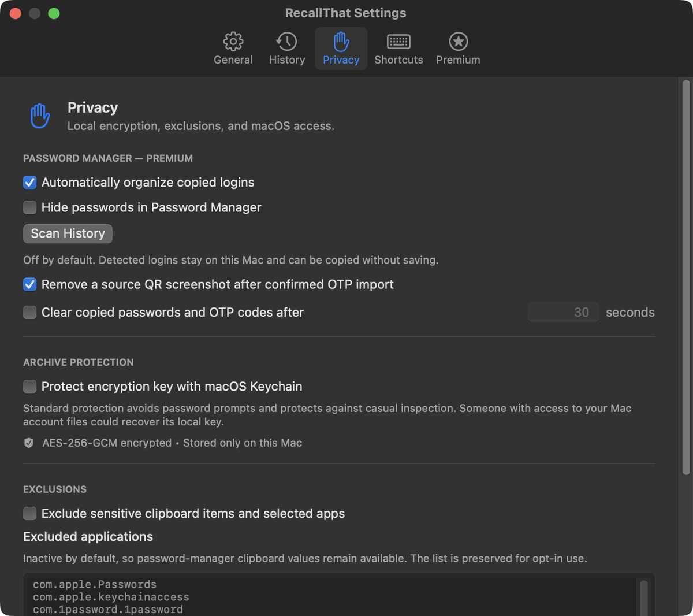
Task: Enable Protect encryption key with macOS Keychain
Action: (30, 387)
